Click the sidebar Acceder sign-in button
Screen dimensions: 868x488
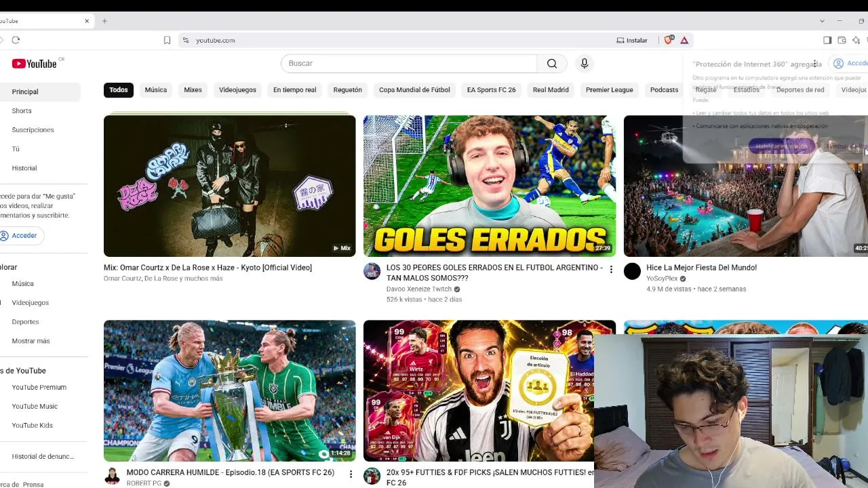pos(22,235)
